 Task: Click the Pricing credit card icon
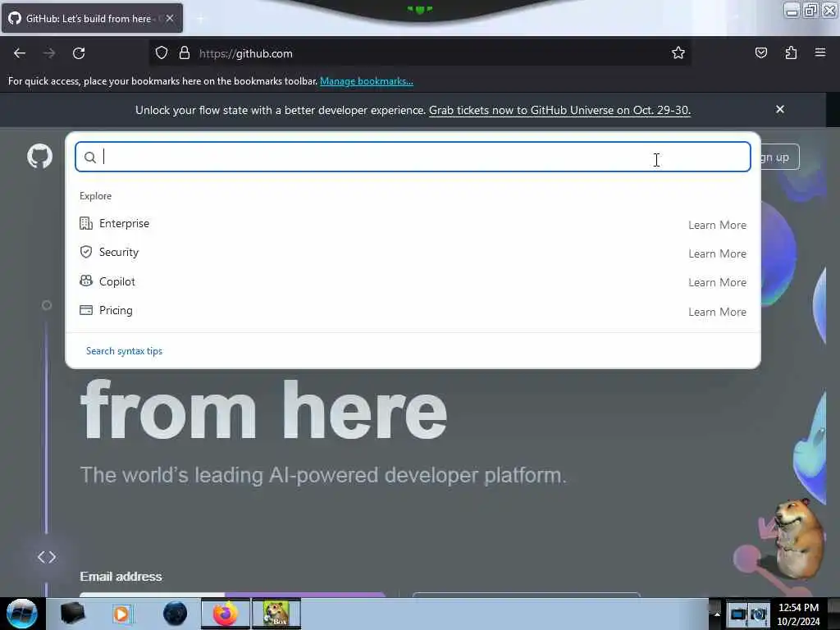pyautogui.click(x=85, y=310)
